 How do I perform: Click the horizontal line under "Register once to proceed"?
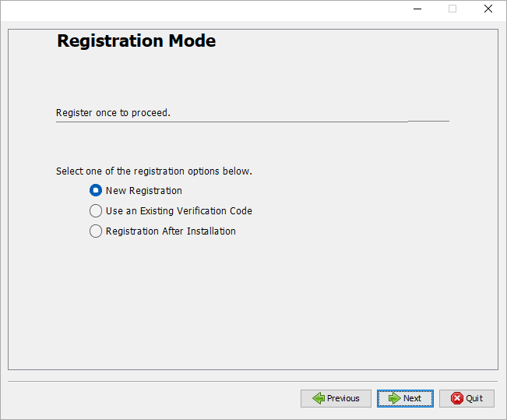point(234,122)
